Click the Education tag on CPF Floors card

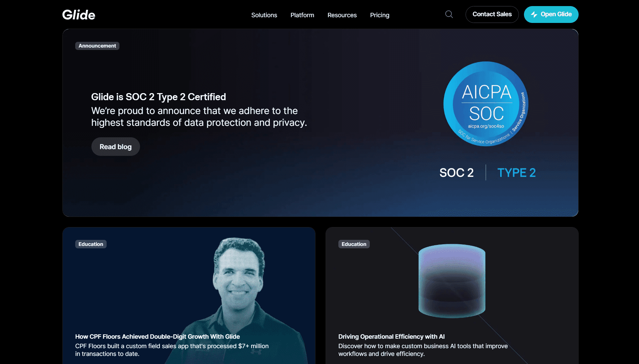[91, 244]
